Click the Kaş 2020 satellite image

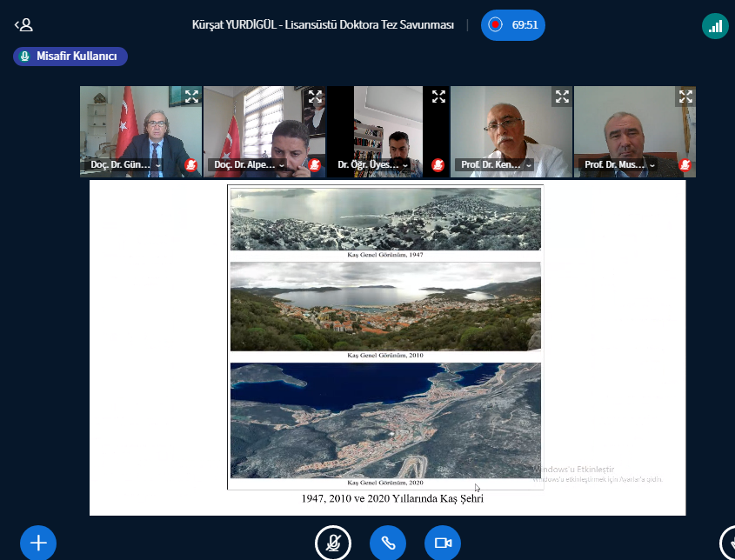385,420
